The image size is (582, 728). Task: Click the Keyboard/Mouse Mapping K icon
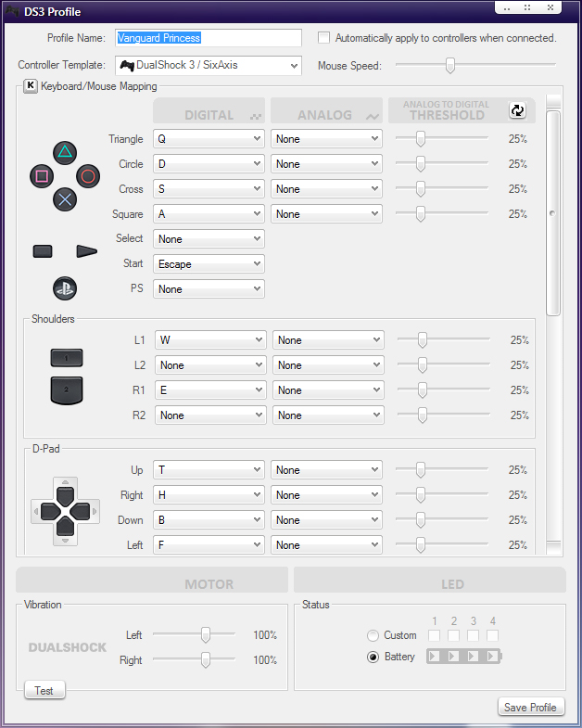(31, 86)
